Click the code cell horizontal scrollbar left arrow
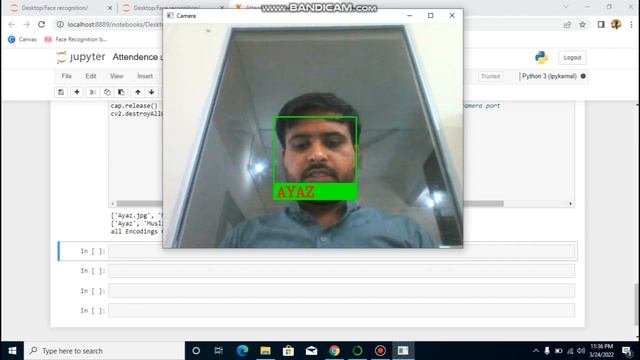The width and height of the screenshot is (640, 360). [113, 203]
